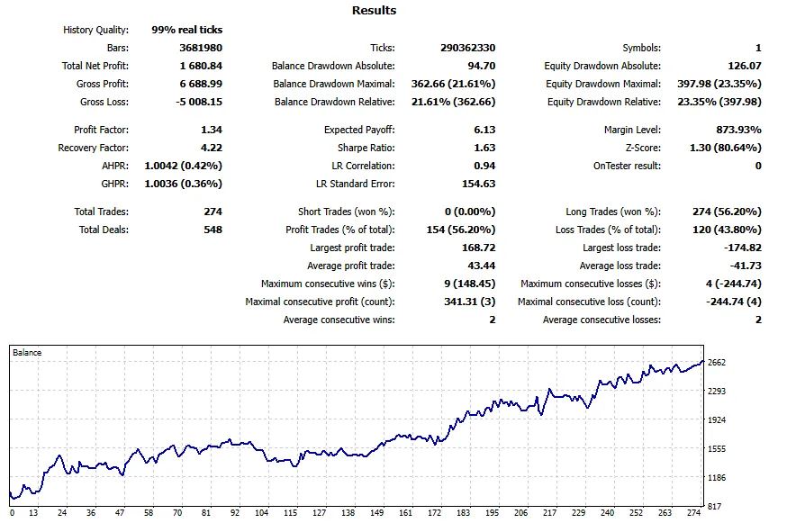
Task: Select the Margin Level value "873.93%"
Action: click(739, 130)
